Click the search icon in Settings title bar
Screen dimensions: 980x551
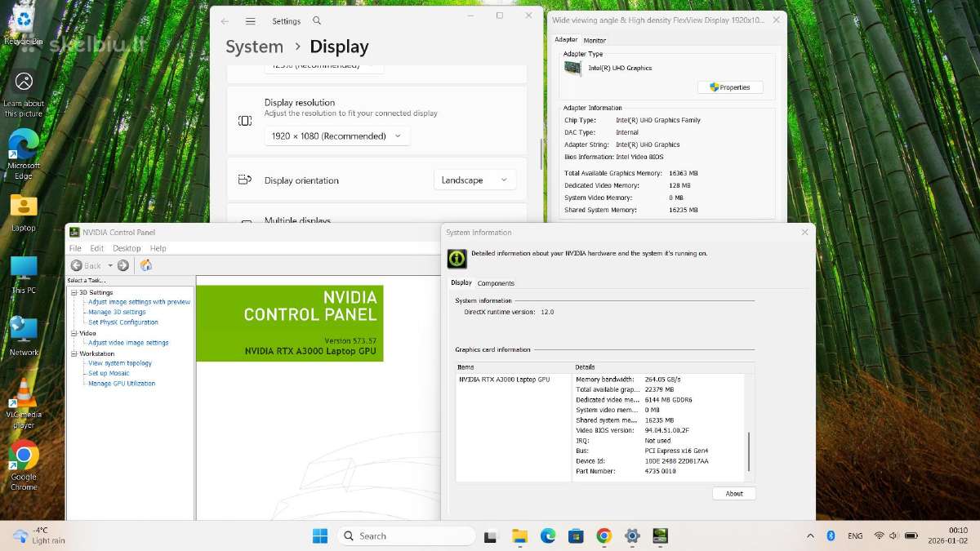pyautogui.click(x=317, y=20)
